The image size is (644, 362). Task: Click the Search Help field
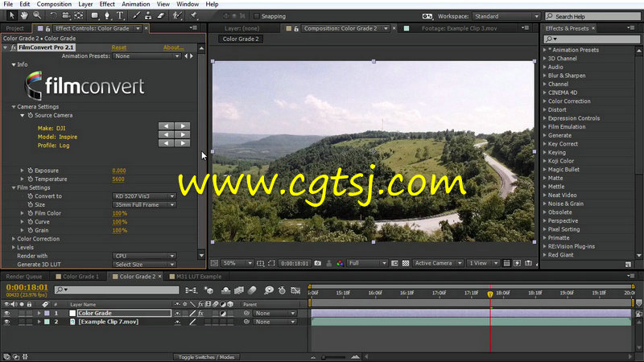[x=592, y=16]
